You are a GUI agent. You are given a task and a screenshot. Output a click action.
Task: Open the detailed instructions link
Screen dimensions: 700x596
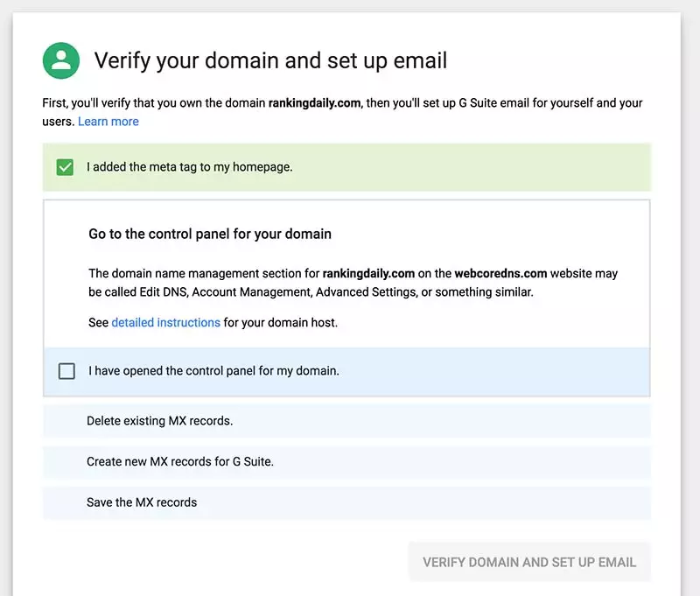pyautogui.click(x=165, y=322)
